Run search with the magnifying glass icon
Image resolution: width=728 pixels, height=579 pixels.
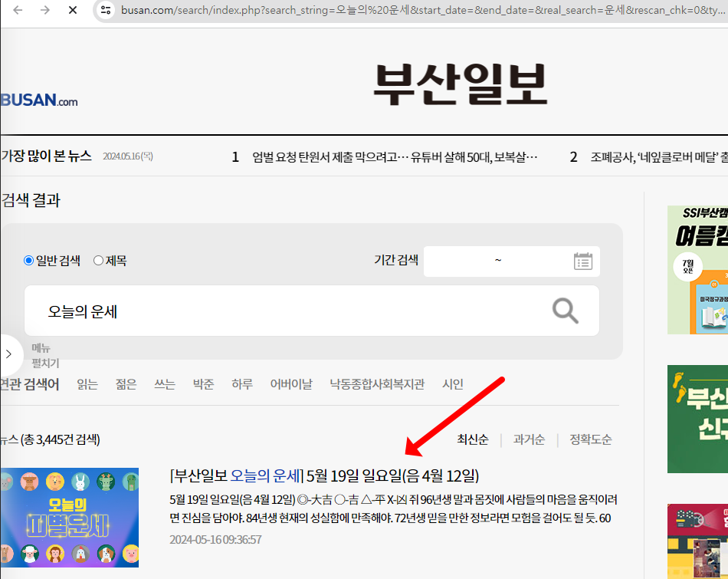click(x=565, y=311)
